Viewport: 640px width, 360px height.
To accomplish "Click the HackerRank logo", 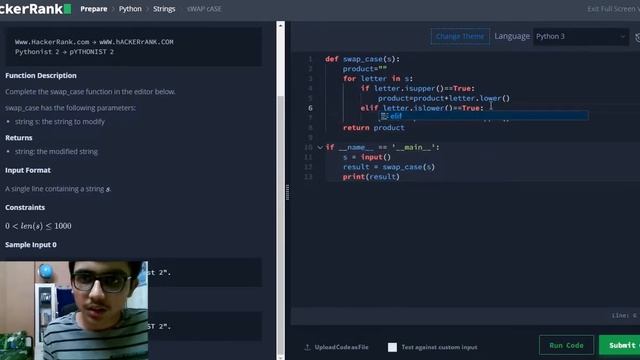I will pos(36,9).
